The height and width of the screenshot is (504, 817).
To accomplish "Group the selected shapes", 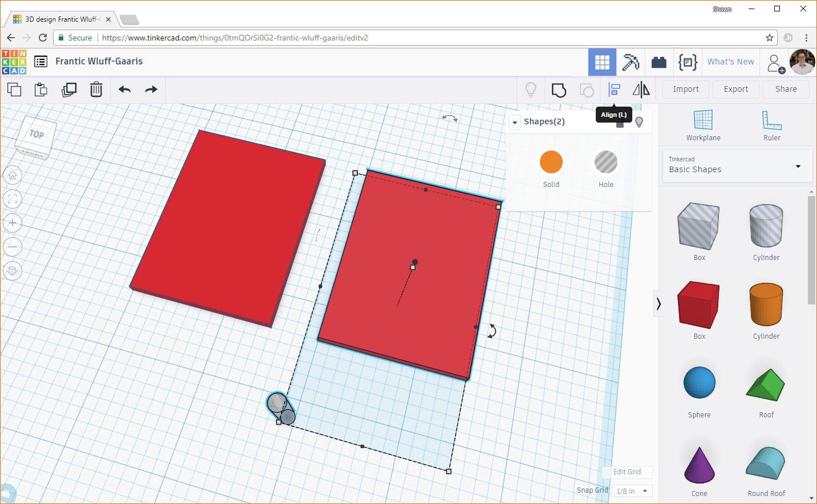I will [x=559, y=90].
